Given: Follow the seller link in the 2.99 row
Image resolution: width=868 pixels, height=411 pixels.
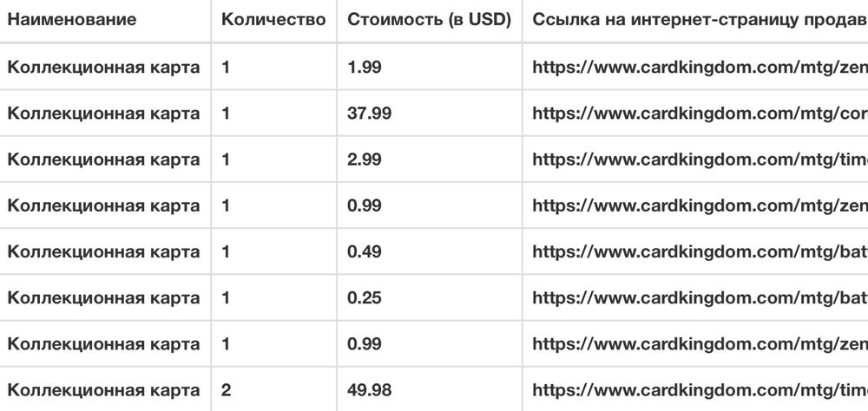Looking at the screenshot, I should click(x=699, y=160).
